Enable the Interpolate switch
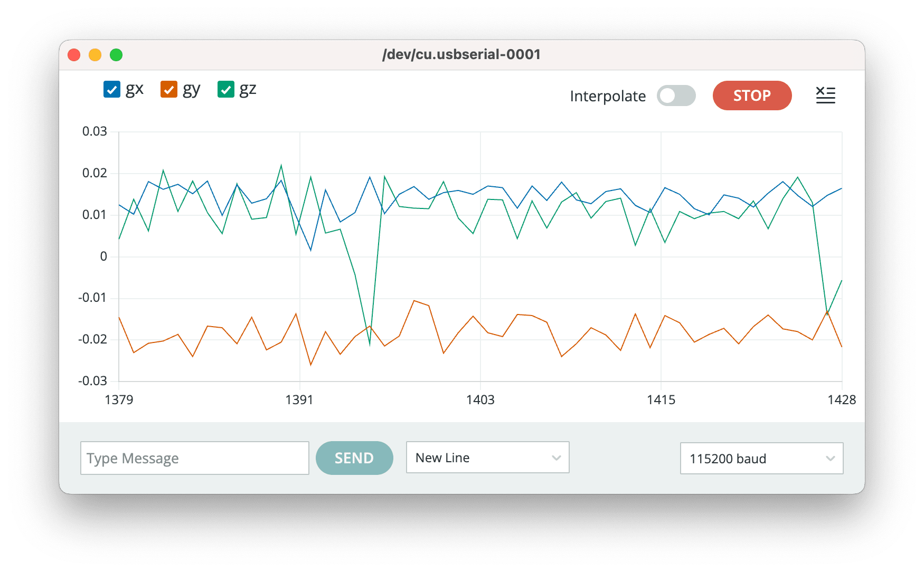Viewport: 924px width, 572px height. (x=676, y=96)
